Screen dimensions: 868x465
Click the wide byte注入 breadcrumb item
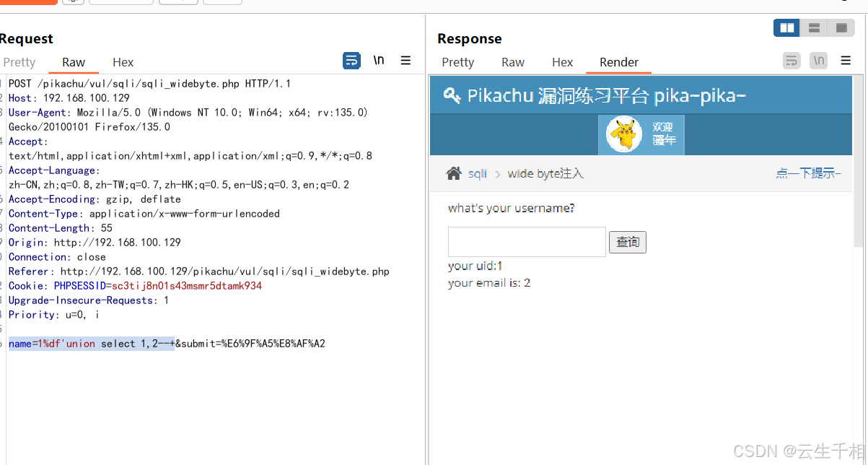point(545,173)
